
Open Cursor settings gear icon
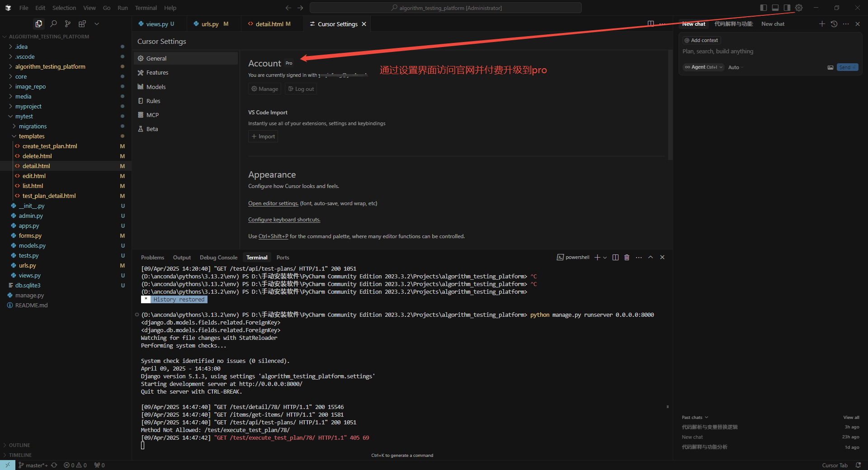pos(799,8)
